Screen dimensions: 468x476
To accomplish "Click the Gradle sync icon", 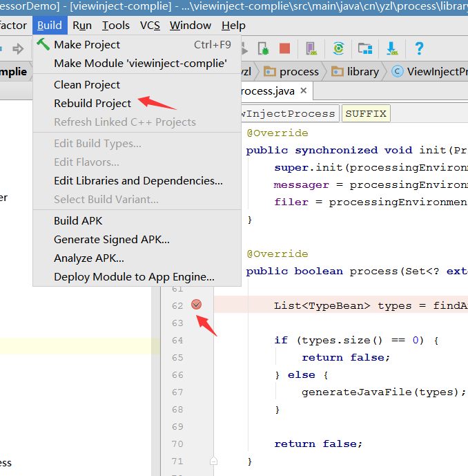I will coord(338,48).
